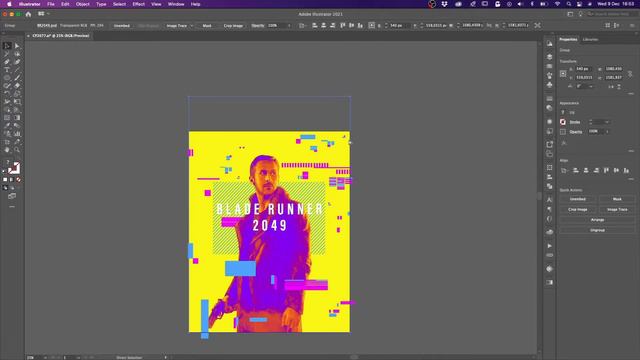Open the File menu
The image size is (640, 360).
[51, 4]
